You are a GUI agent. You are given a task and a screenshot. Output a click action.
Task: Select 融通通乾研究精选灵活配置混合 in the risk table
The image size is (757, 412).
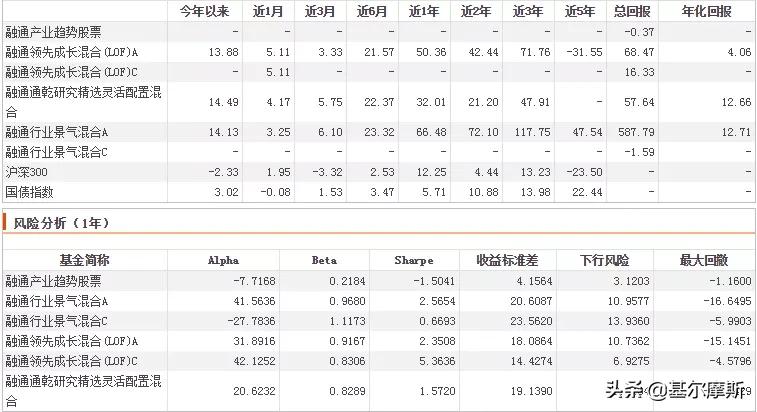coord(83,391)
